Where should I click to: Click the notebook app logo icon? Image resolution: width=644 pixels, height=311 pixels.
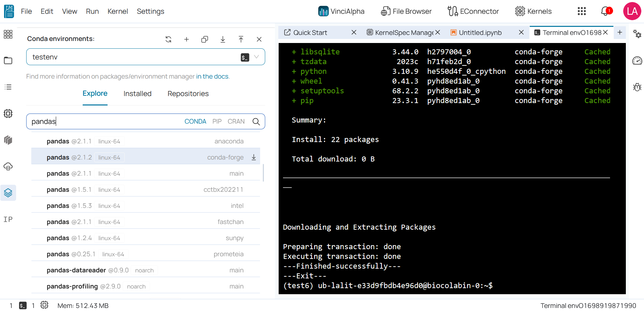point(9,11)
